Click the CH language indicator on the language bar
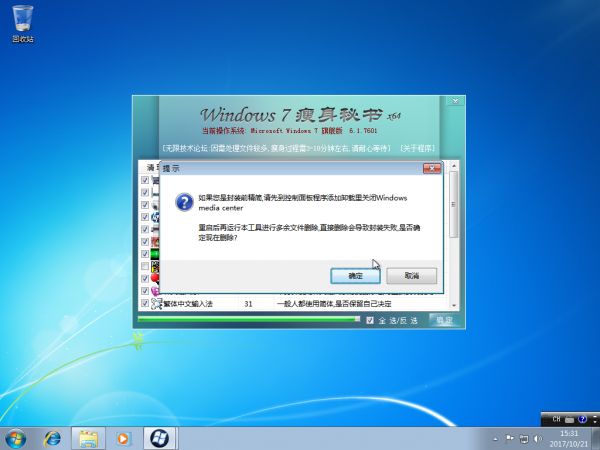 [556, 419]
